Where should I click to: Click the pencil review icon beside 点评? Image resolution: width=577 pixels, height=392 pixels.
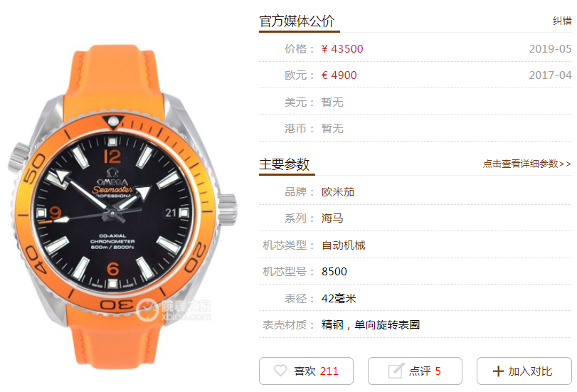tap(396, 371)
